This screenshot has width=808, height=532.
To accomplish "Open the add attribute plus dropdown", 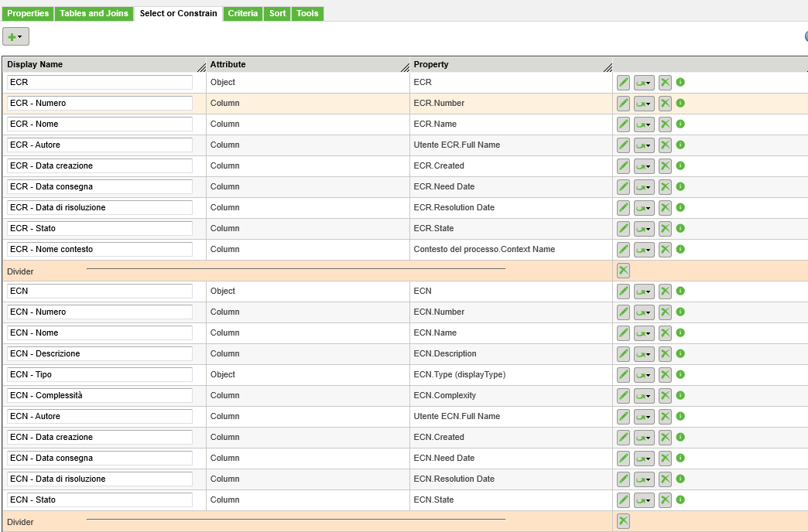I will (x=17, y=36).
